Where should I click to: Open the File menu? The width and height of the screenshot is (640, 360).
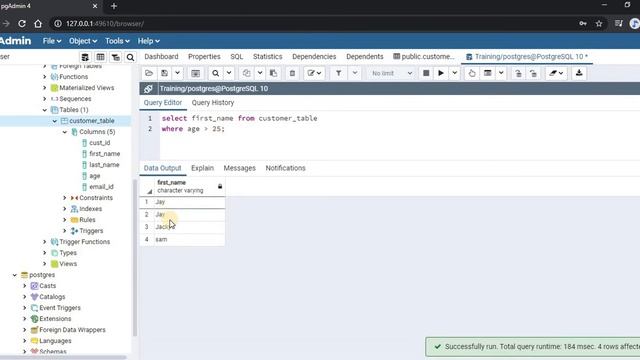52,41
